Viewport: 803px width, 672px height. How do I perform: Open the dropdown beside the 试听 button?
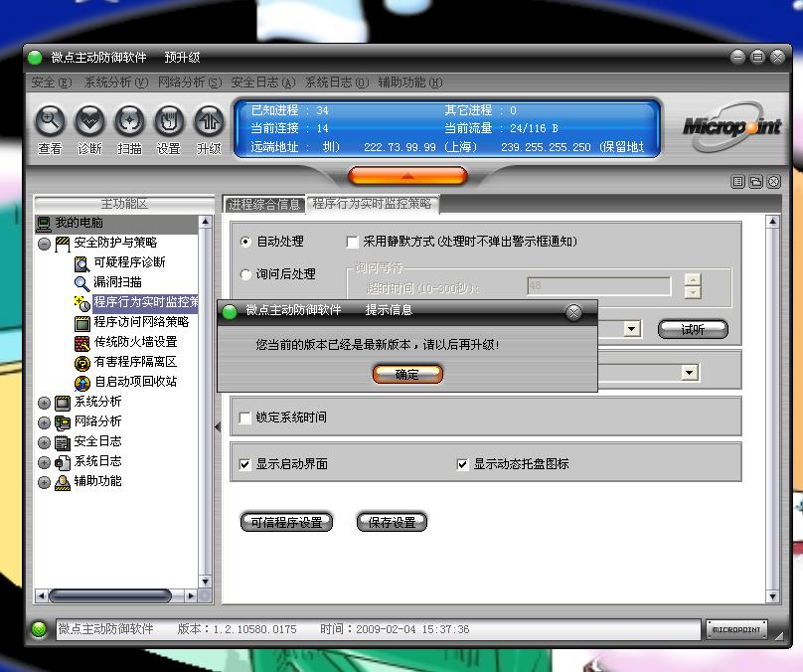pyautogui.click(x=632, y=329)
